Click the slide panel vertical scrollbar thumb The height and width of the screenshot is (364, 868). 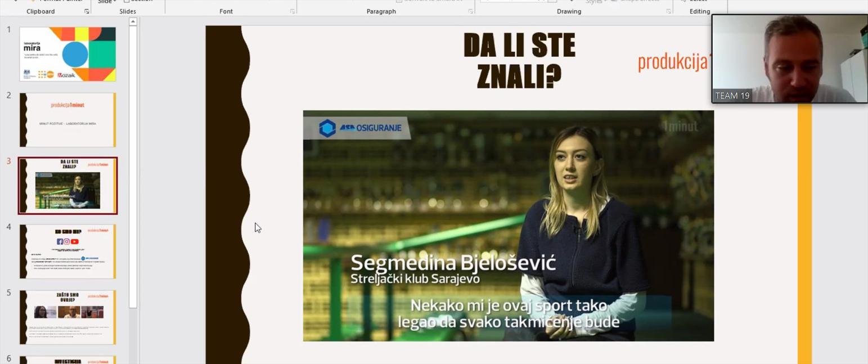point(133,168)
